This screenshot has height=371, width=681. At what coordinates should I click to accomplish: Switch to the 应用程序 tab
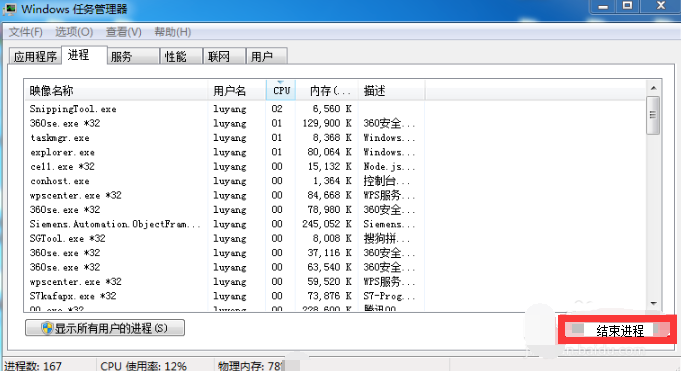click(x=35, y=56)
